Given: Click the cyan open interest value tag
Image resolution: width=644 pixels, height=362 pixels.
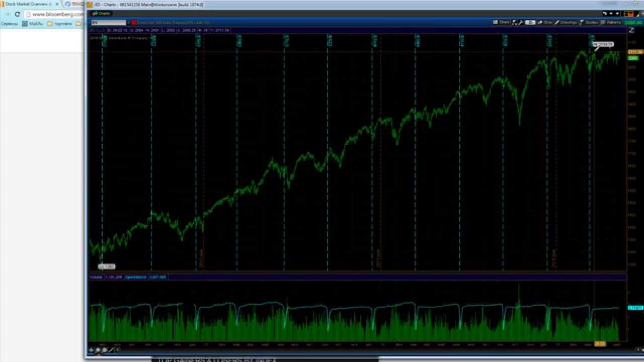Looking at the screenshot, I should 635,307.
